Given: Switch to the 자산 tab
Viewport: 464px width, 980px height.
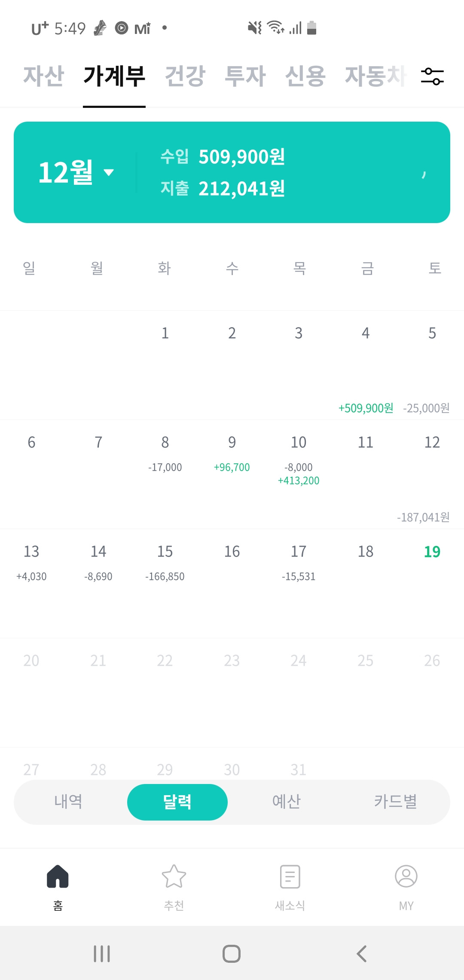Looking at the screenshot, I should click(43, 76).
